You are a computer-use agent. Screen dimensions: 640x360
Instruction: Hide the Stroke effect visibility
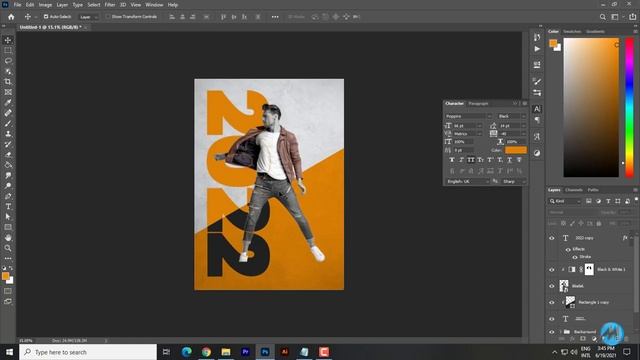pyautogui.click(x=575, y=257)
